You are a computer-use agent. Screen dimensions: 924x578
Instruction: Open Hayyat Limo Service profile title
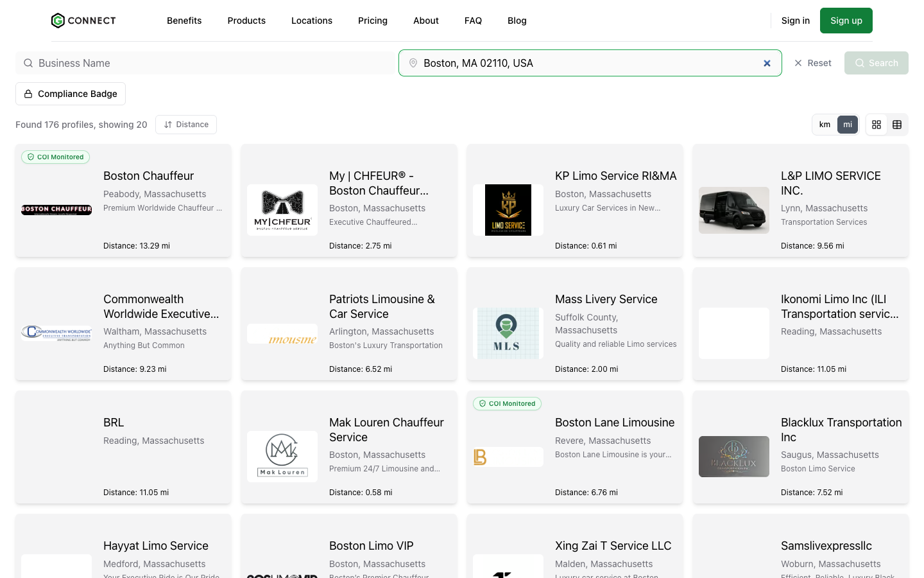click(x=156, y=546)
